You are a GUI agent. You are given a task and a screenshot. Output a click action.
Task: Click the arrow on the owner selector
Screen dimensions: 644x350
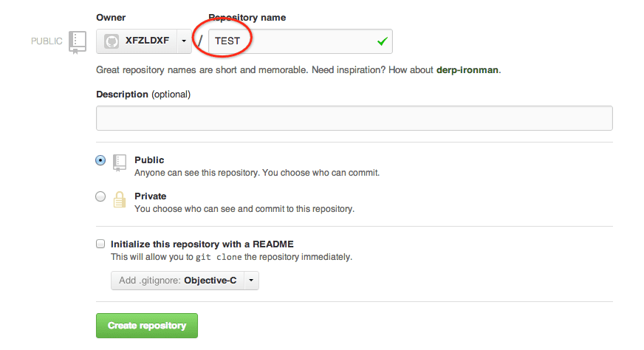click(x=184, y=41)
